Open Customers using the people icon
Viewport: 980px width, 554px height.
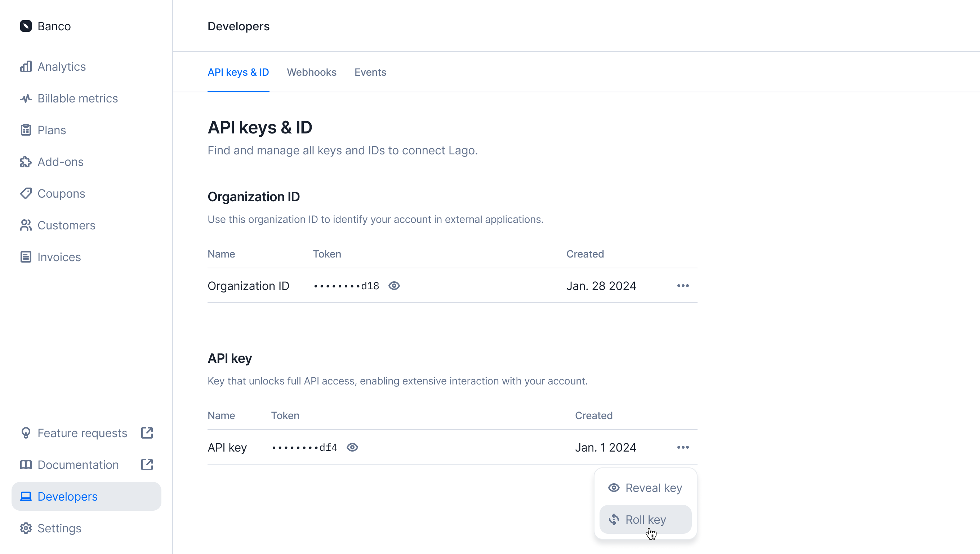(26, 225)
